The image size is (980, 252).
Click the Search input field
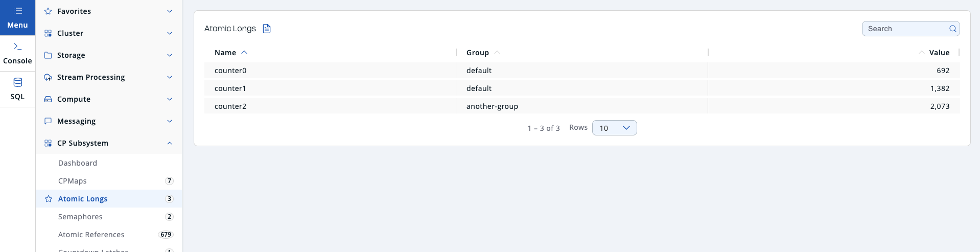coord(904,29)
